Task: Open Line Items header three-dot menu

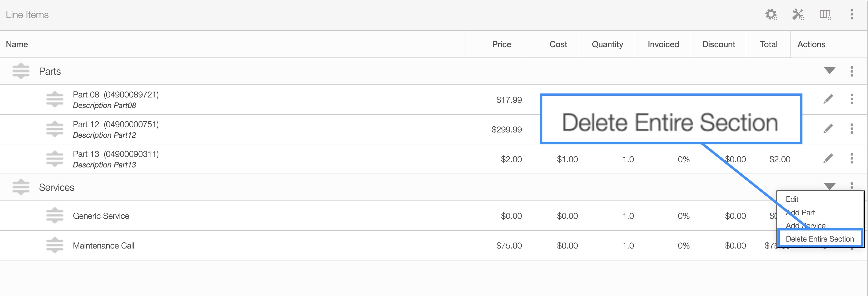Action: [852, 14]
